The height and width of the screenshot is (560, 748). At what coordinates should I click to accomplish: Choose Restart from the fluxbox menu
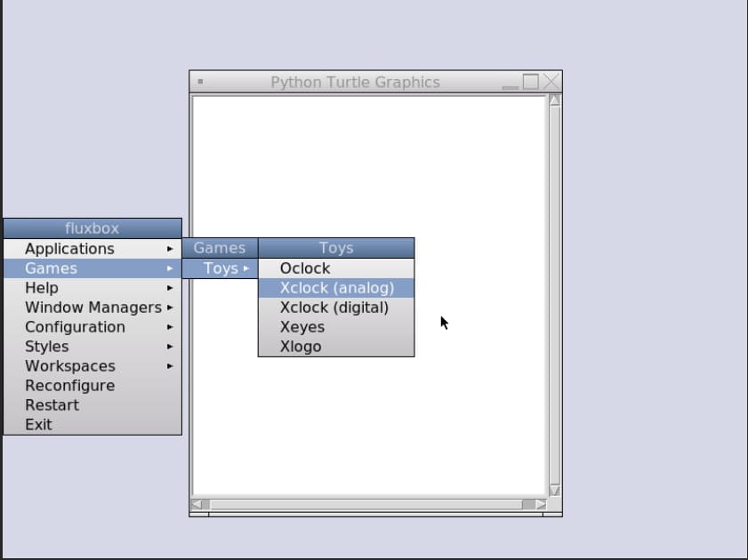coord(92,405)
